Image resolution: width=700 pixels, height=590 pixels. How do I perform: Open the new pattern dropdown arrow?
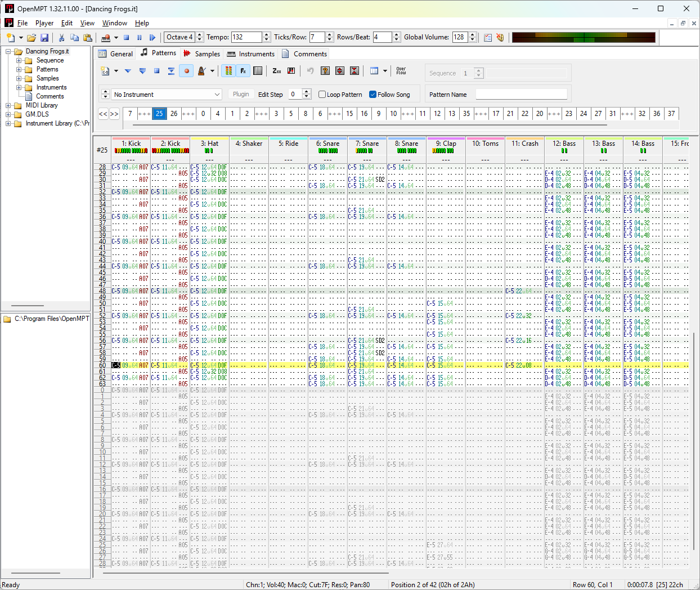coord(116,71)
